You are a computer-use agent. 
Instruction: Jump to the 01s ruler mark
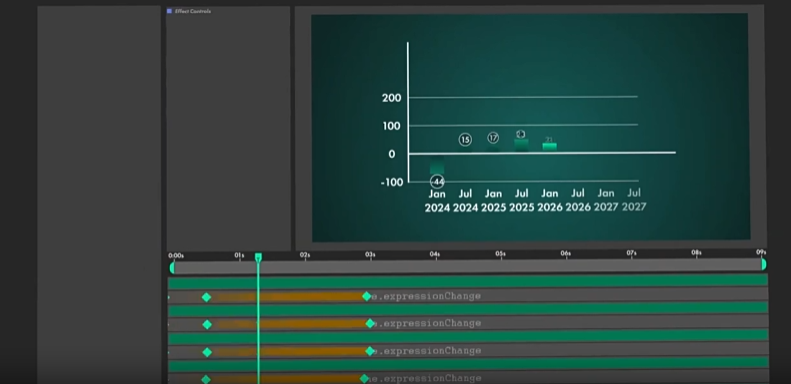coord(240,255)
